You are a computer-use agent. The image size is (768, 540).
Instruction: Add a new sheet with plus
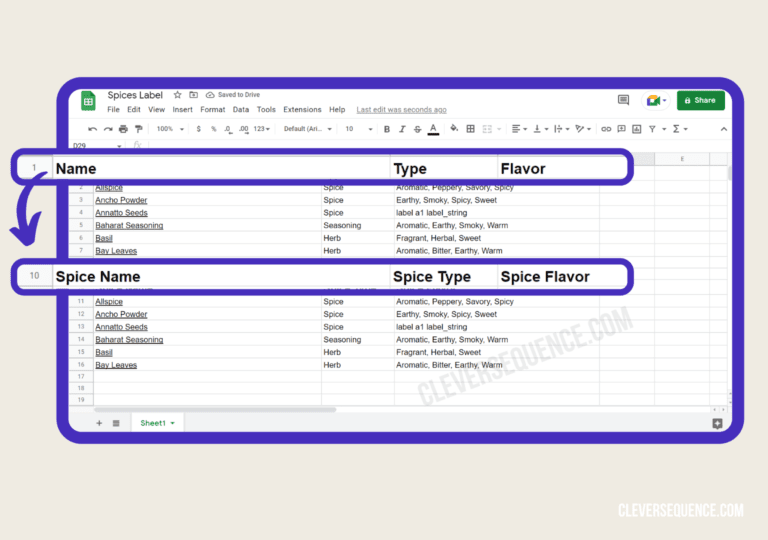coord(99,423)
